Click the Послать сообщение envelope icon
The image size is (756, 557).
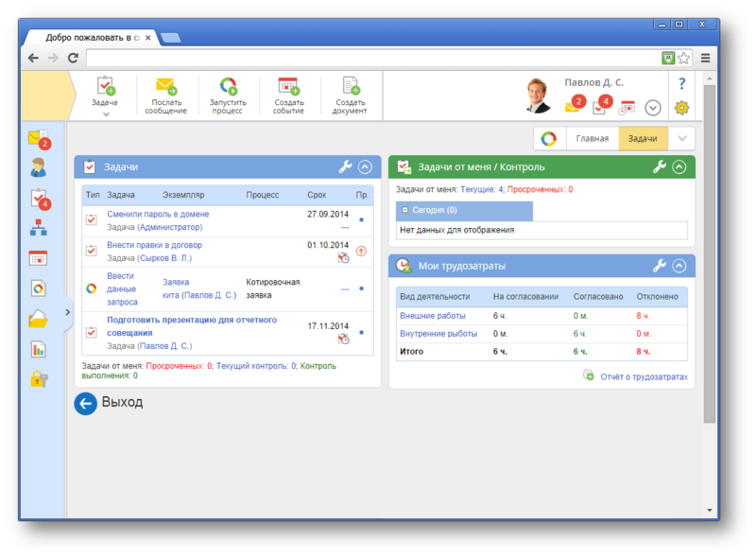165,87
